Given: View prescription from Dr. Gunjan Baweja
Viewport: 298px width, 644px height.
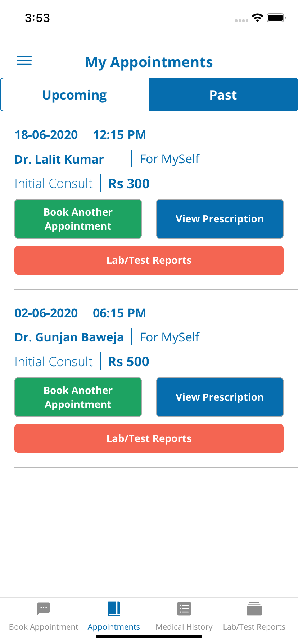Looking at the screenshot, I should pyautogui.click(x=220, y=397).
